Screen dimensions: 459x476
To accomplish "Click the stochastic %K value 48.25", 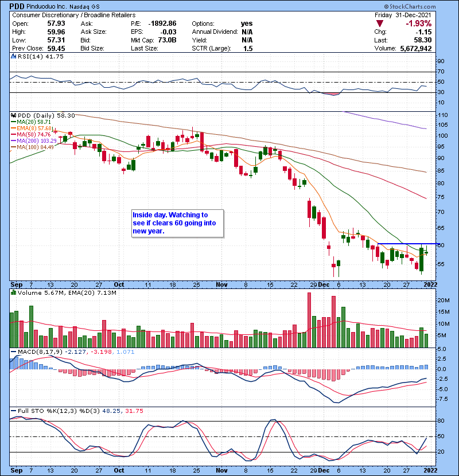I will click(x=111, y=411).
